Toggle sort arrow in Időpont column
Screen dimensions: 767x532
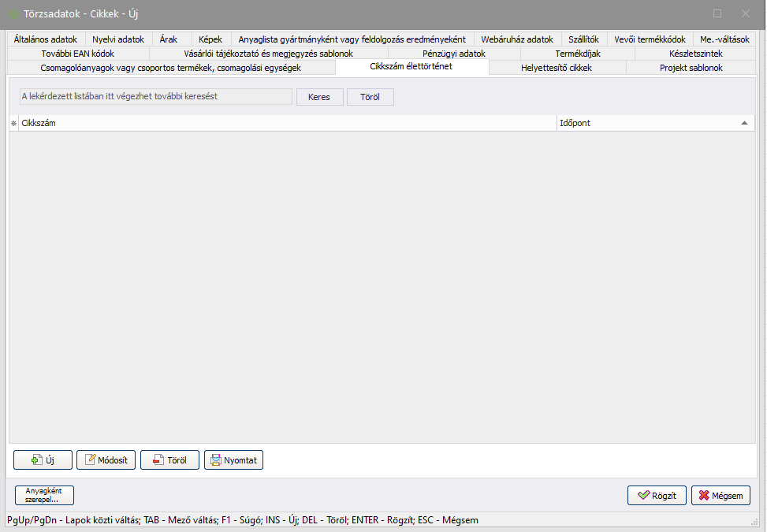[743, 123]
